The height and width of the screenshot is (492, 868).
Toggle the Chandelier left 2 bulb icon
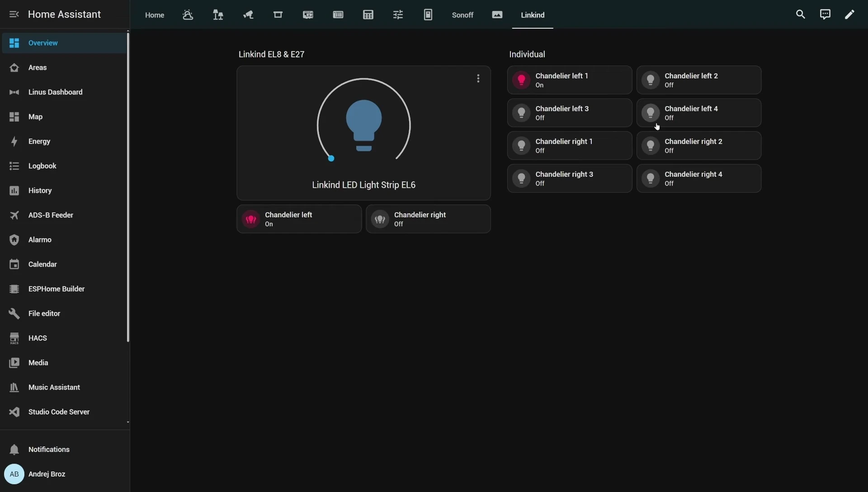(x=651, y=80)
